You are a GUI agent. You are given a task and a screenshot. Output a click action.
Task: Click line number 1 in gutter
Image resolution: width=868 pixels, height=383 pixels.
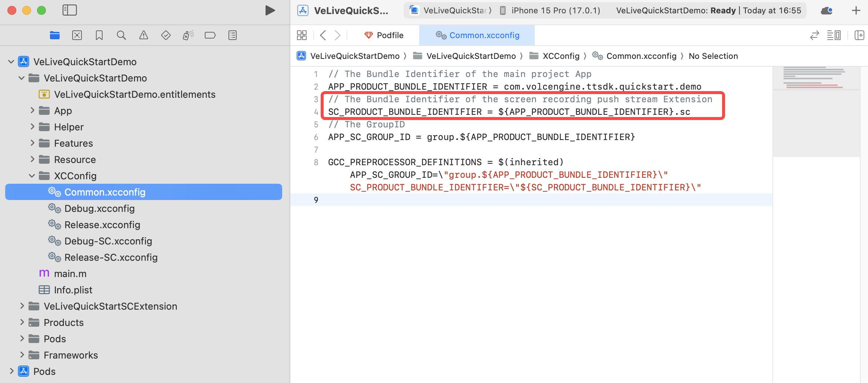coord(316,74)
